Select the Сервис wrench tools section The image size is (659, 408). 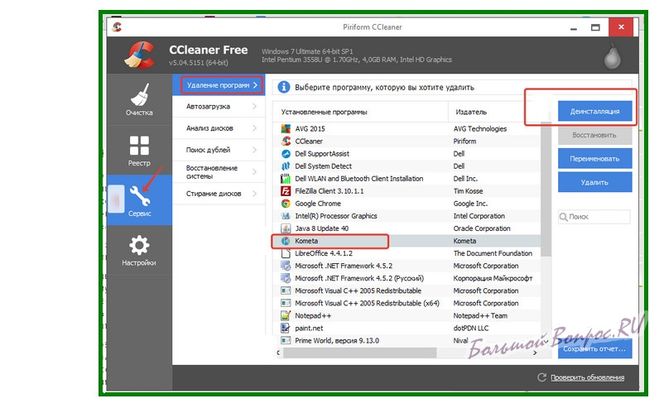[139, 200]
